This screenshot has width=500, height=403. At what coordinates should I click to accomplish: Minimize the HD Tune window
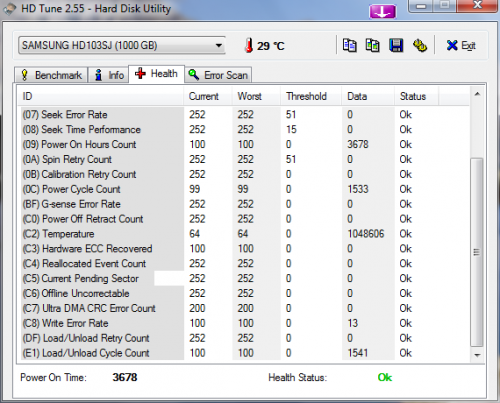point(421,6)
